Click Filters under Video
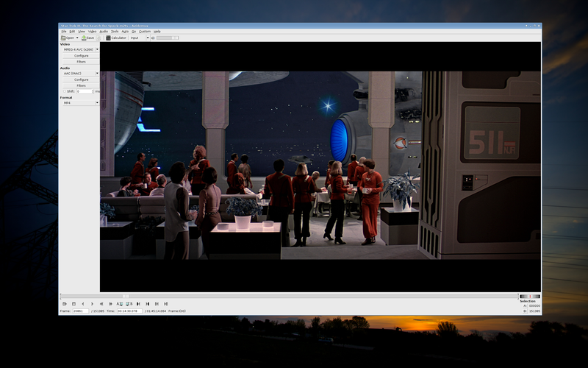The width and height of the screenshot is (588, 368). (81, 62)
